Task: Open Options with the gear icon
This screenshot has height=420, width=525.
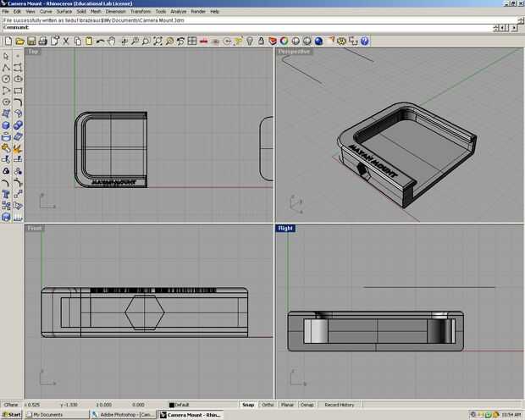Action: 341,41
